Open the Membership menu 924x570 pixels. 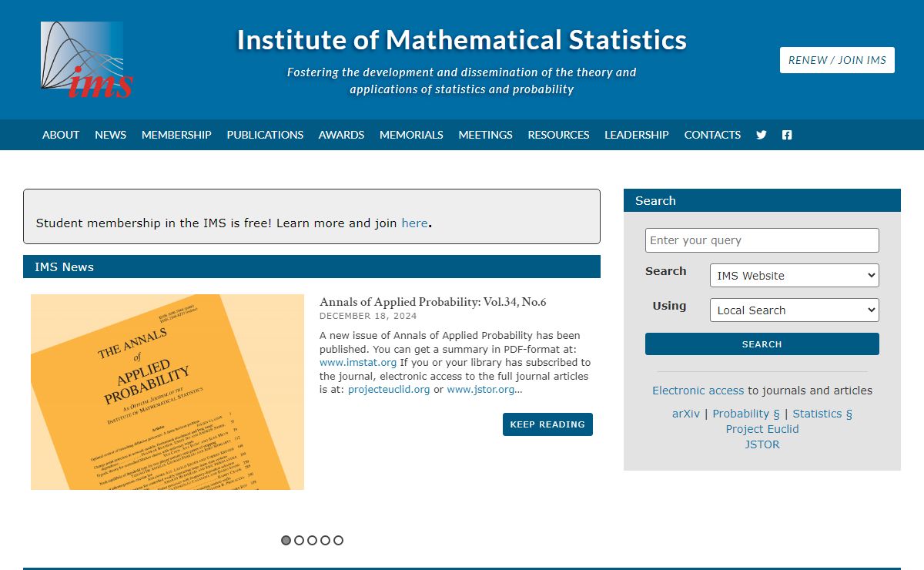176,135
